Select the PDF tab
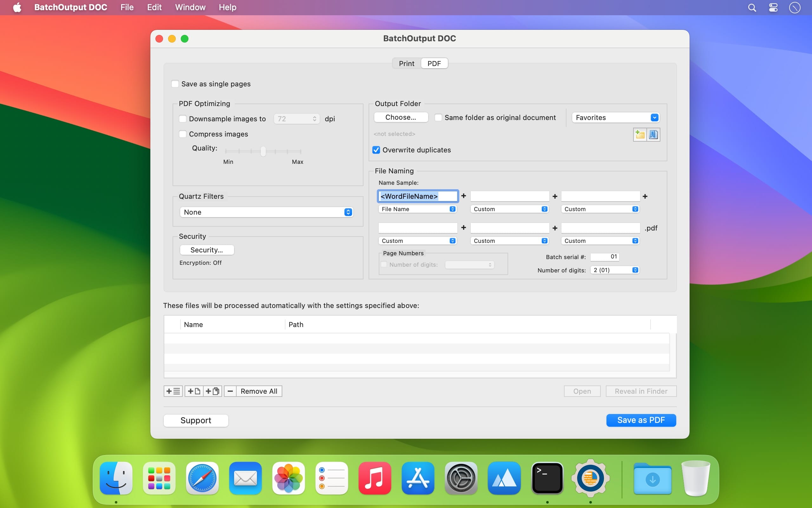The image size is (812, 508). (x=434, y=63)
